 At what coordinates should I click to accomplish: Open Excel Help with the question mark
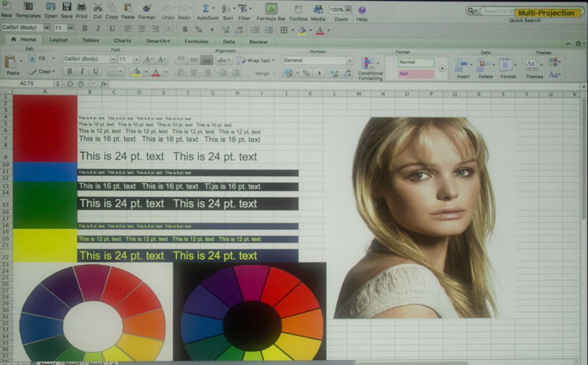(362, 10)
